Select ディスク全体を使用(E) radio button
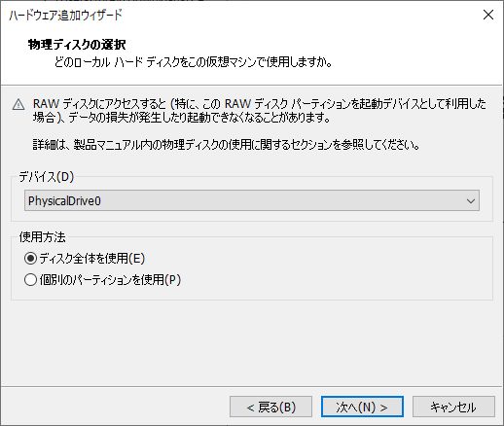The width and height of the screenshot is (504, 426). pyautogui.click(x=30, y=259)
